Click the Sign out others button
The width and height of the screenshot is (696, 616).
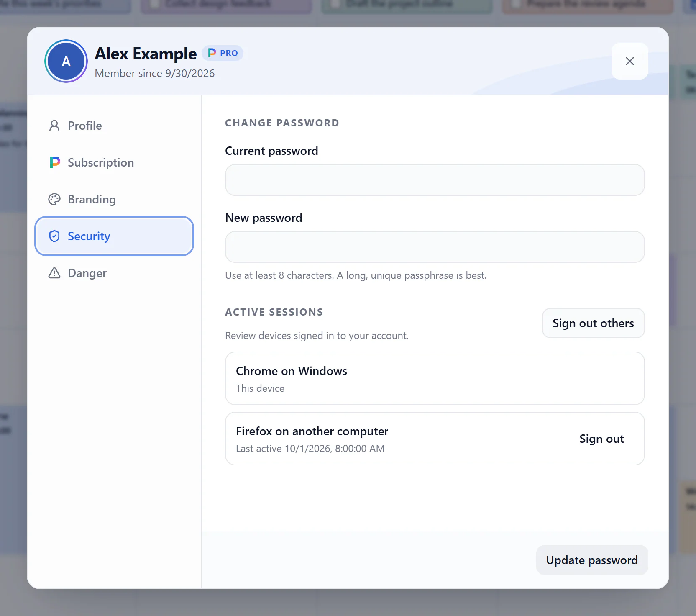coord(594,323)
